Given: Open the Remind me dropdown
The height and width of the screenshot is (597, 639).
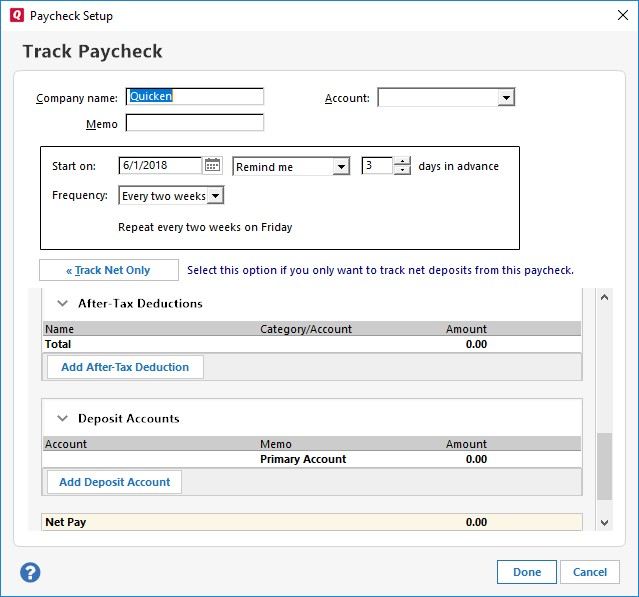Looking at the screenshot, I should [341, 167].
